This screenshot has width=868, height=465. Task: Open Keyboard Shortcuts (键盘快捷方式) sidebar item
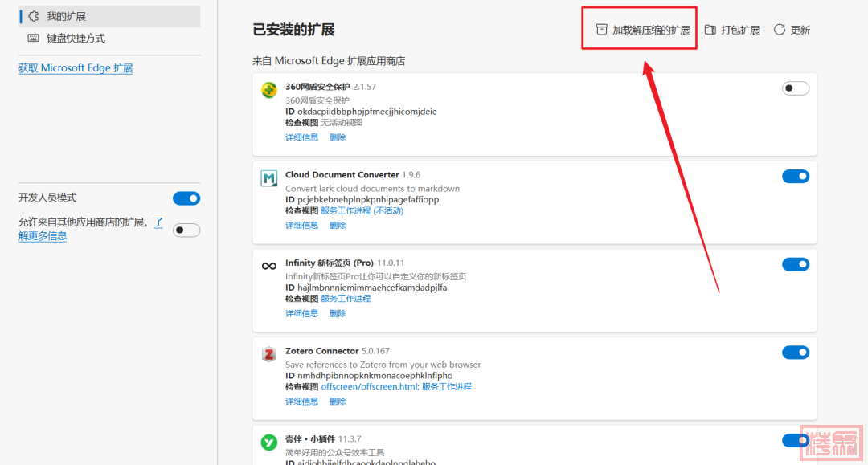click(109, 39)
